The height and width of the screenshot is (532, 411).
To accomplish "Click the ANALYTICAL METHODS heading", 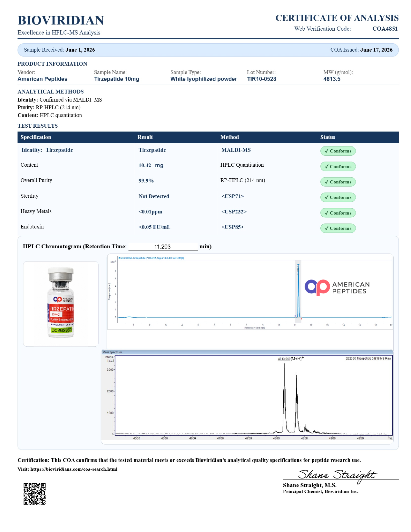I will (x=51, y=92).
